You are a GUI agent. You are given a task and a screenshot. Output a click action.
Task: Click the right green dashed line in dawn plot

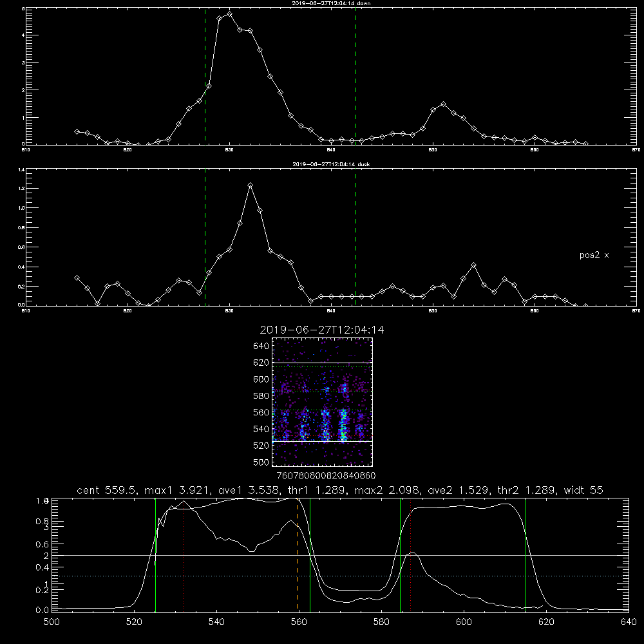click(x=355, y=77)
